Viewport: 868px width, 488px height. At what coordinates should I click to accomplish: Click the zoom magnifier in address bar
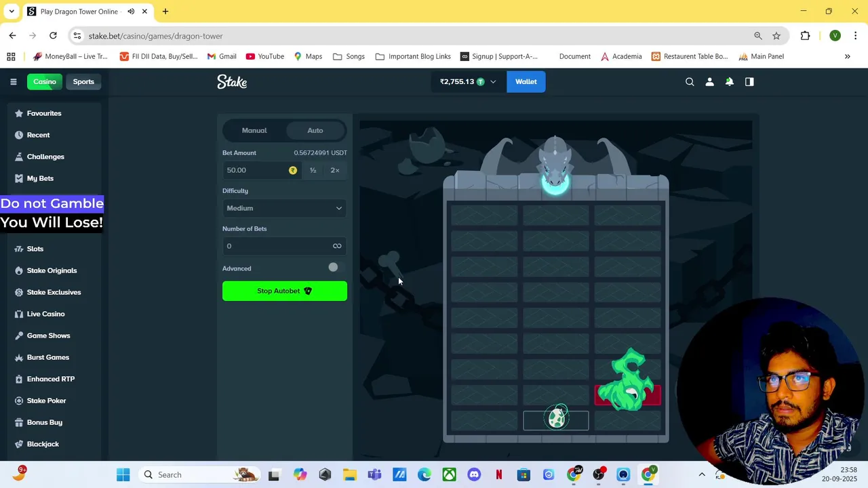click(x=757, y=36)
